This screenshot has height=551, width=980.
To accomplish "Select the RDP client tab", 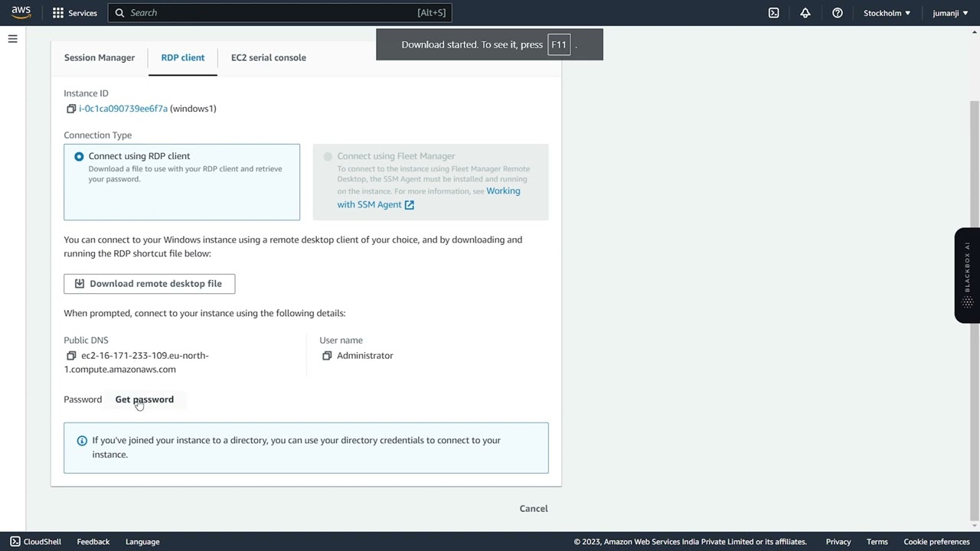I will pos(183,57).
